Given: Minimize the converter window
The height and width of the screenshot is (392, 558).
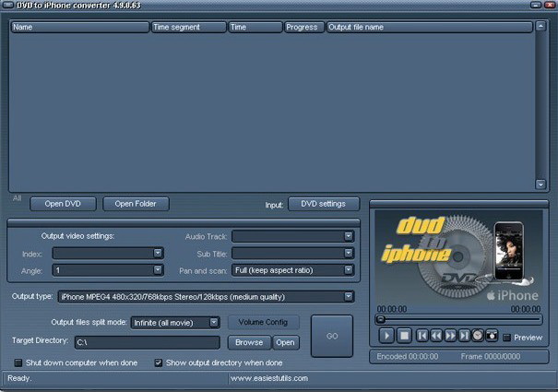Looking at the screenshot, I should tap(536, 5).
